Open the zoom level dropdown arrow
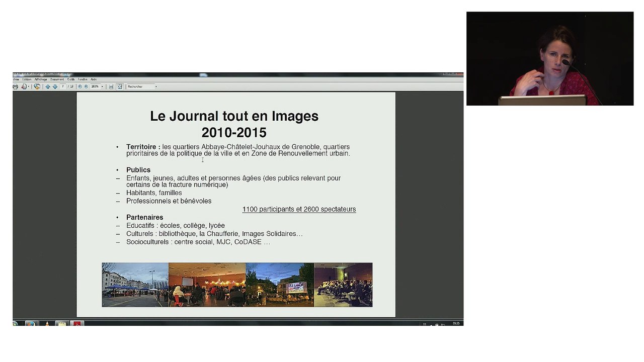Viewport: 644px width, 362px height. click(102, 86)
